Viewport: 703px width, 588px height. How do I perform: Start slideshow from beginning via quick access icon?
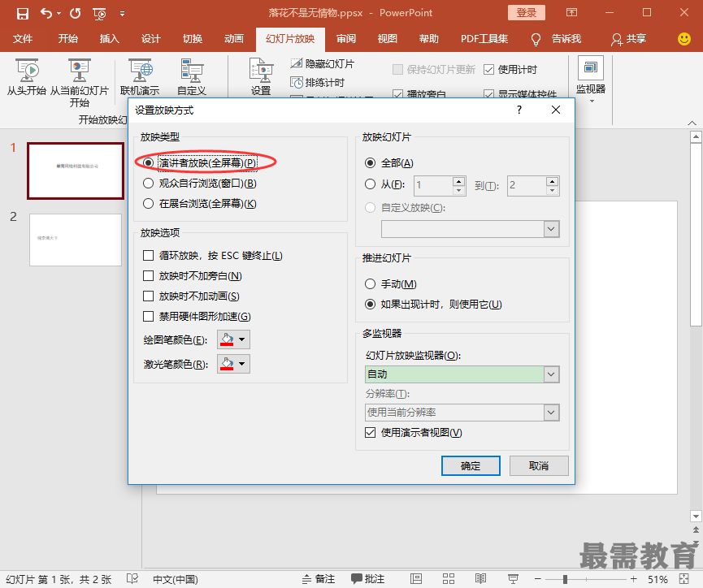point(99,14)
